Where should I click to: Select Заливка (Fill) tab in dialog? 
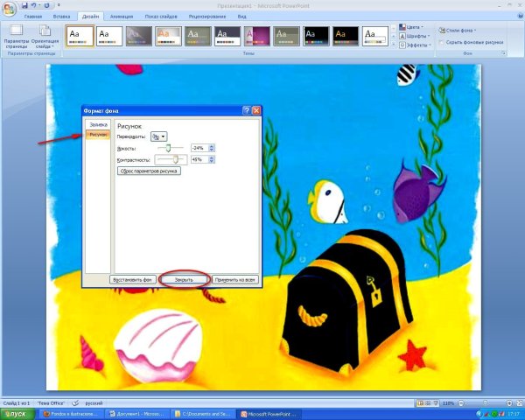[97, 125]
